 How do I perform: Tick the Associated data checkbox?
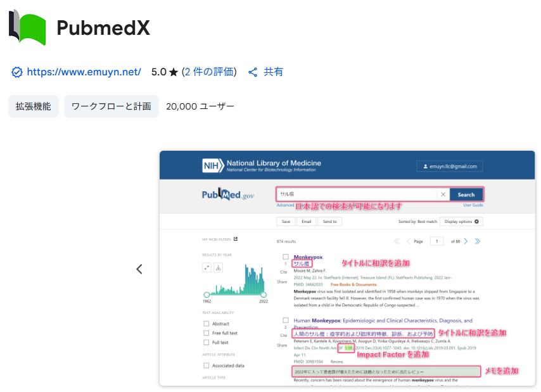[x=207, y=365]
